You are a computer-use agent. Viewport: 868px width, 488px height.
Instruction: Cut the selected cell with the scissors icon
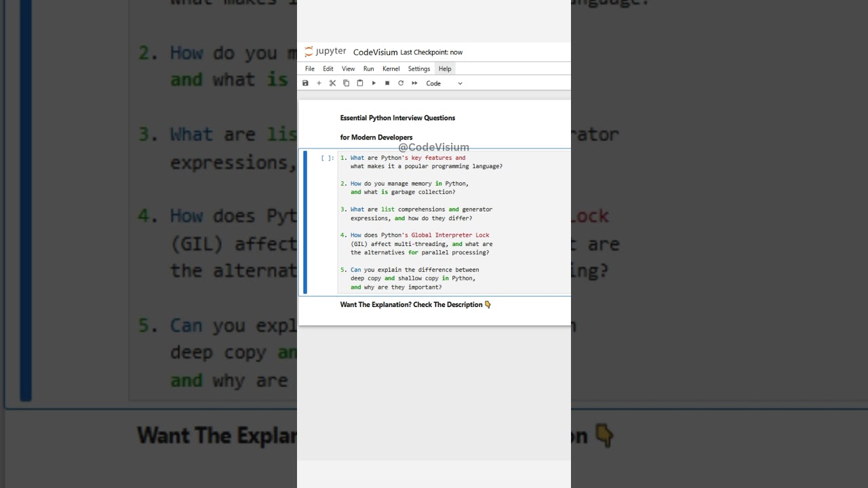coord(332,83)
